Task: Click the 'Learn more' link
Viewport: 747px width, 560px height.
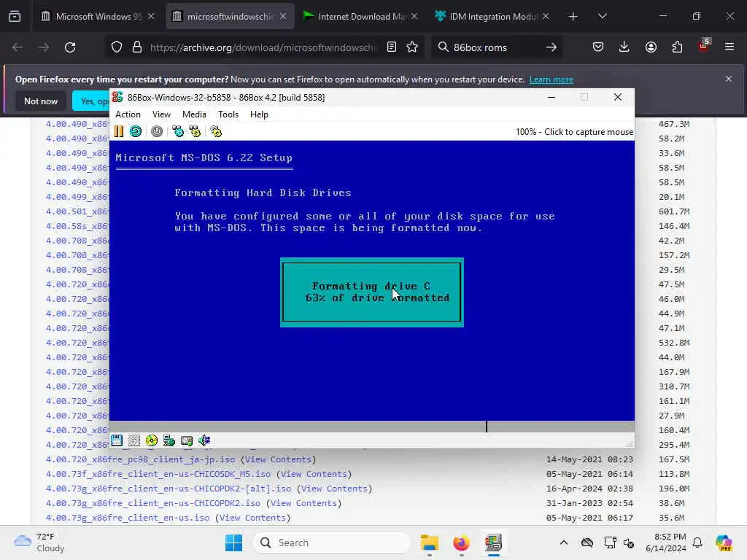Action: (551, 79)
